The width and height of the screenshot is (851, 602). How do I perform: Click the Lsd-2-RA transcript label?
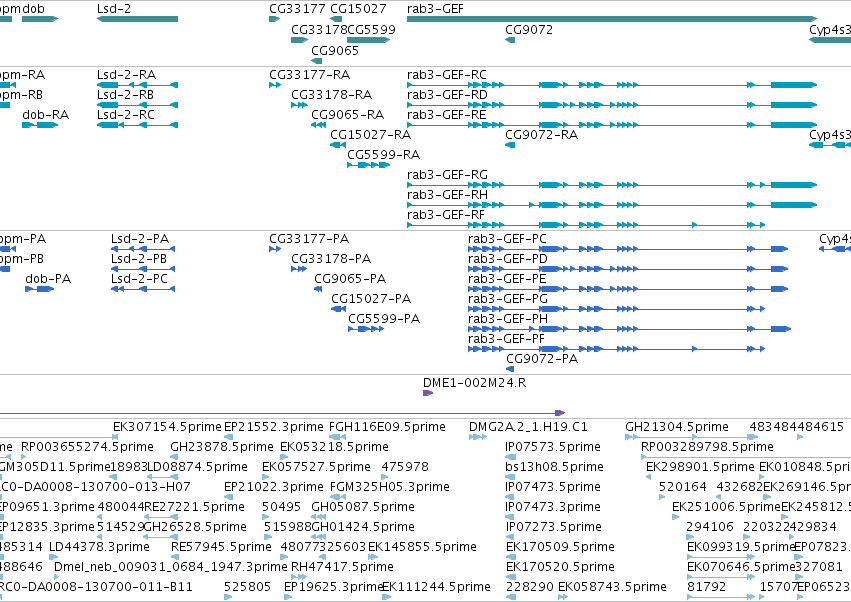pos(126,74)
